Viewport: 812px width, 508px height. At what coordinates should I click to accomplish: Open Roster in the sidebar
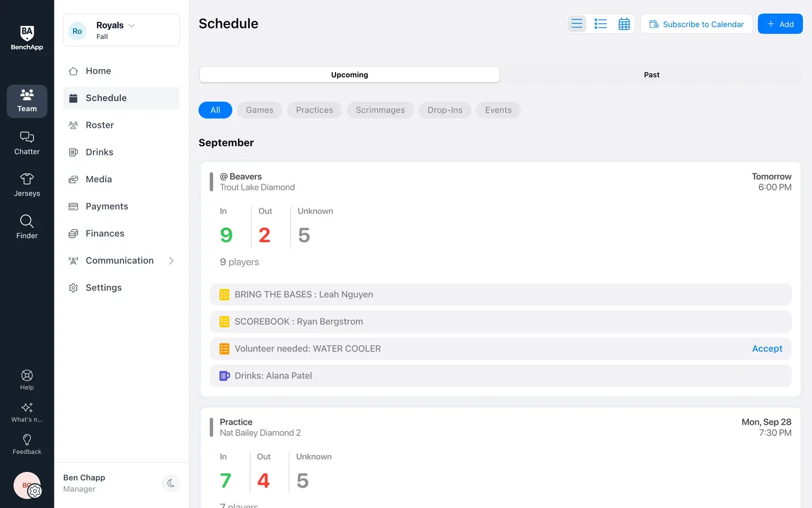coord(121,125)
